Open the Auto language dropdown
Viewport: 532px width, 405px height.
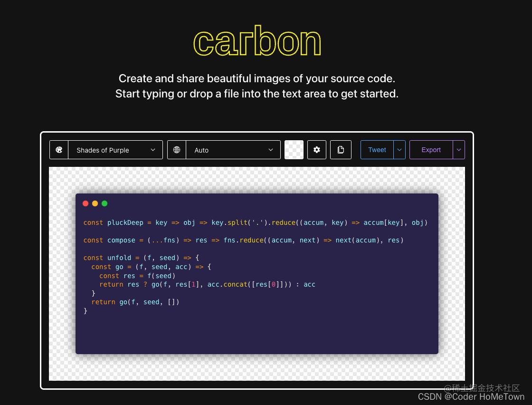click(233, 150)
